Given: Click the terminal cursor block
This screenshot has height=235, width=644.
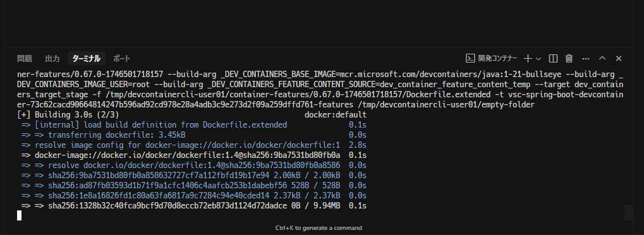Looking at the screenshot, I should (x=19, y=215).
